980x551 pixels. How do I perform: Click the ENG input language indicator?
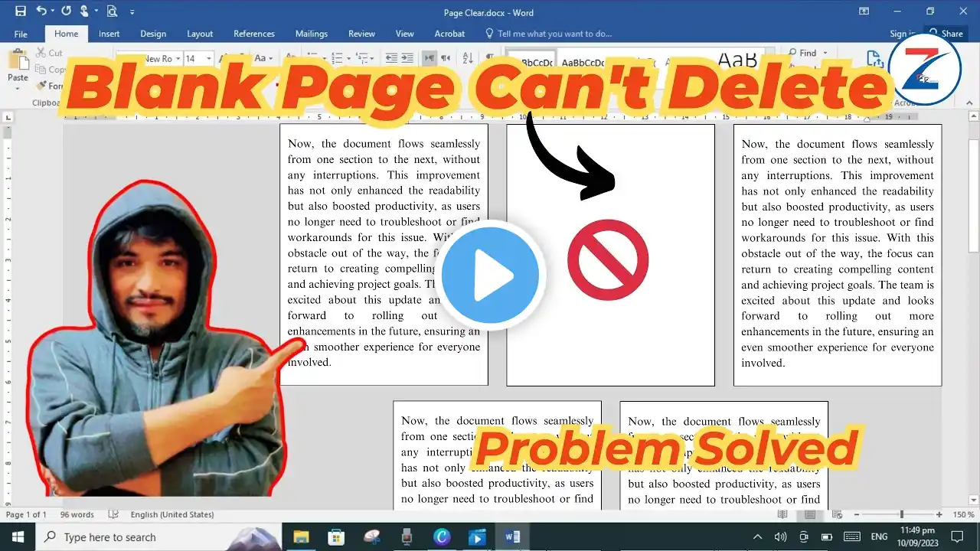880,537
